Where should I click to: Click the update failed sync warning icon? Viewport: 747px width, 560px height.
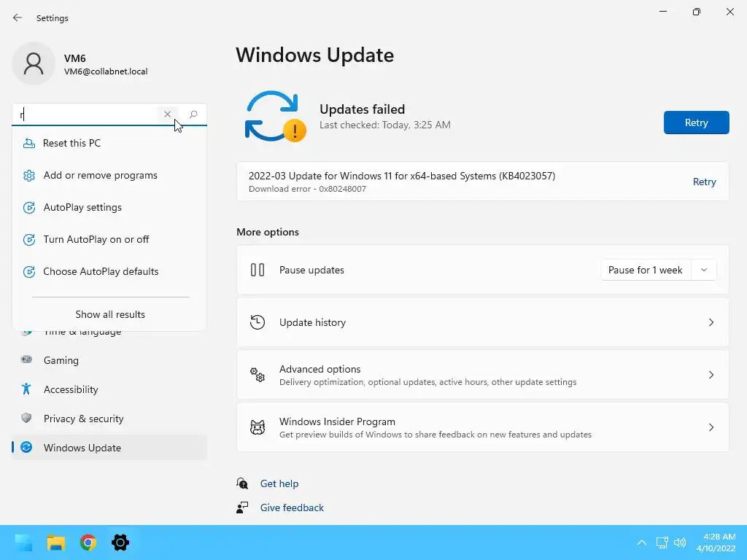275,117
